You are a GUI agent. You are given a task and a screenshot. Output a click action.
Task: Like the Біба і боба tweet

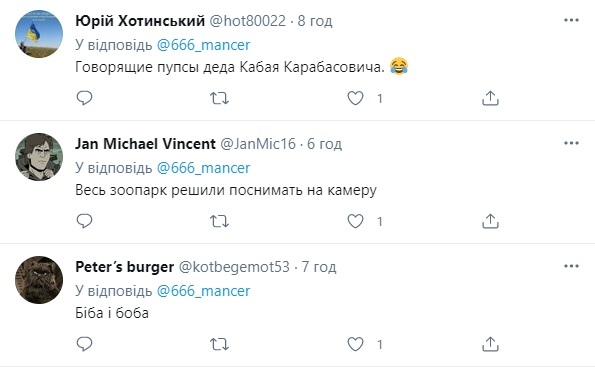pos(356,345)
